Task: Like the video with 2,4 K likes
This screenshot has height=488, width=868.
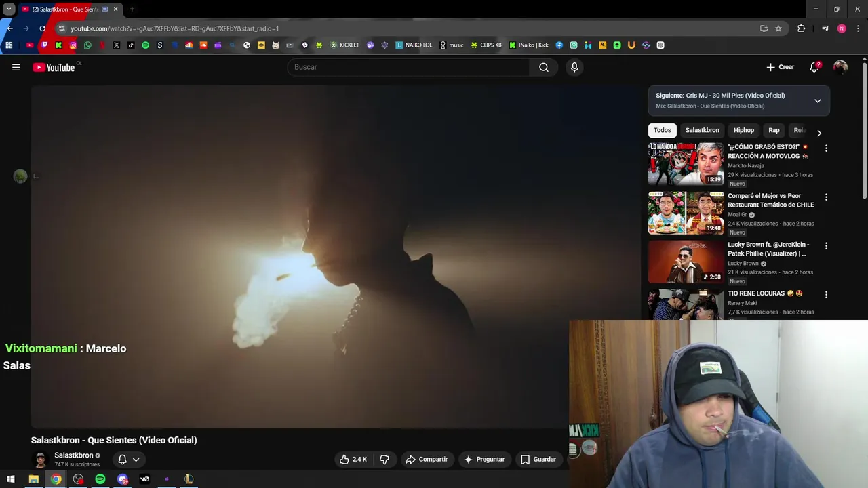Action: click(x=353, y=460)
